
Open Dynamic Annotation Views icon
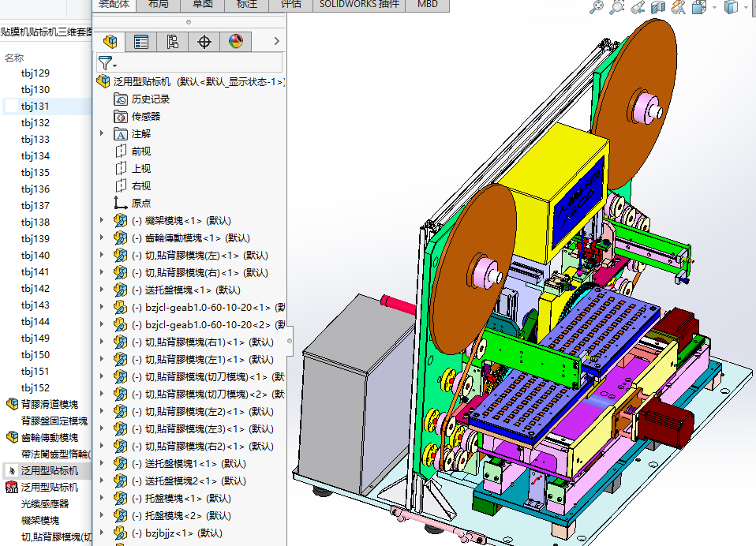tap(679, 7)
